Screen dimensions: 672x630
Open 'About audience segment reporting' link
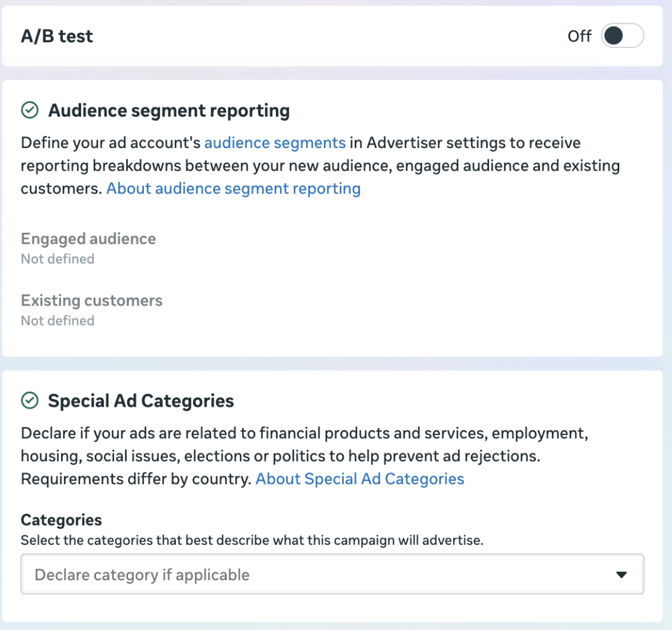(x=233, y=188)
